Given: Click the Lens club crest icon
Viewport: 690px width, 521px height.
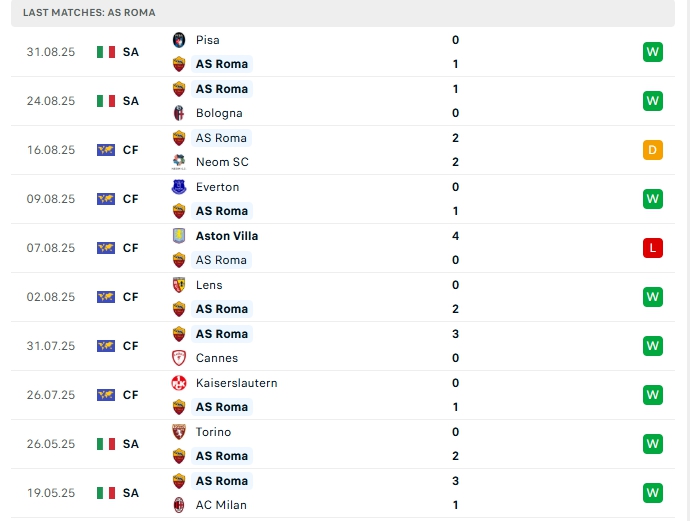Looking at the screenshot, I should click(179, 285).
